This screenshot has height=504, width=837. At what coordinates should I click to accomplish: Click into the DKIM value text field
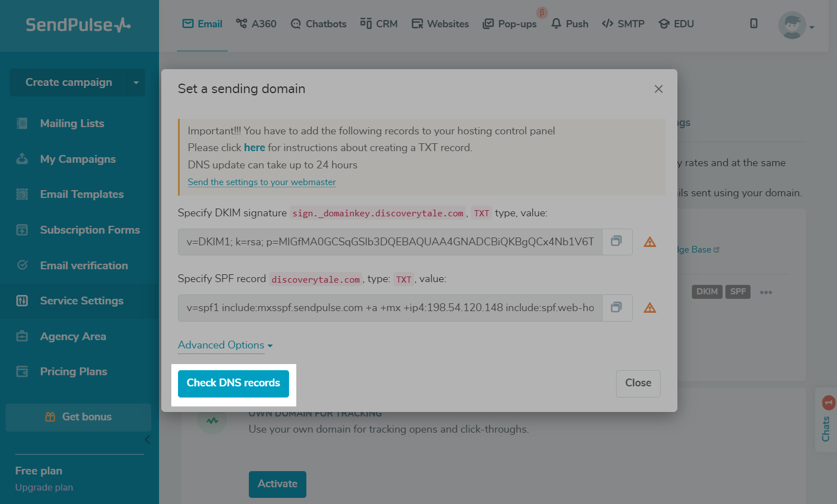pyautogui.click(x=390, y=242)
